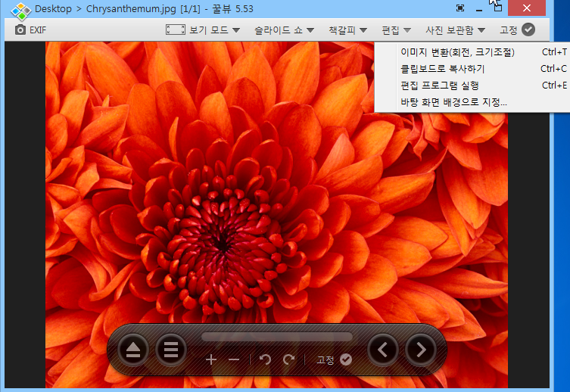The width and height of the screenshot is (570, 392).
Task: Click the Honeyview app logo icon
Action: [x=20, y=11]
